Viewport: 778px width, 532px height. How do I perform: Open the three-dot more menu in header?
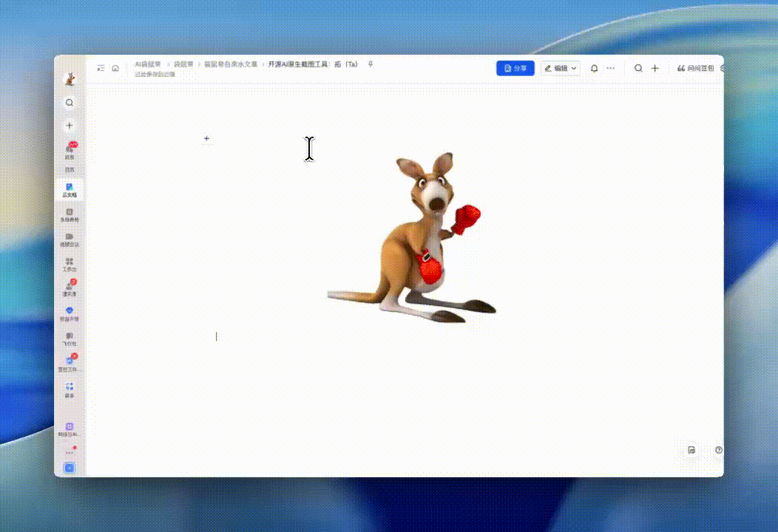(x=611, y=69)
